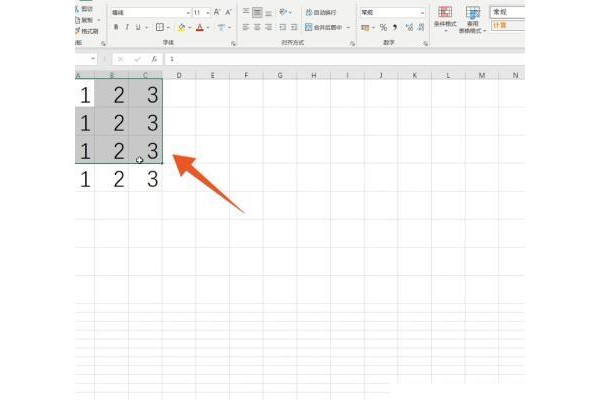Screen dimensions: 600x400
Task: Click the Increase Indent icon
Action: [x=294, y=27]
